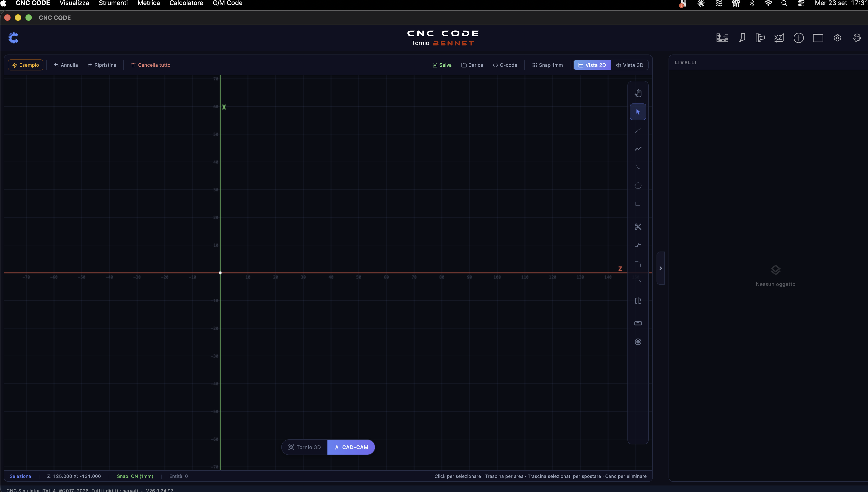Image resolution: width=868 pixels, height=492 pixels.
Task: Open the Metrica menu
Action: (148, 3)
